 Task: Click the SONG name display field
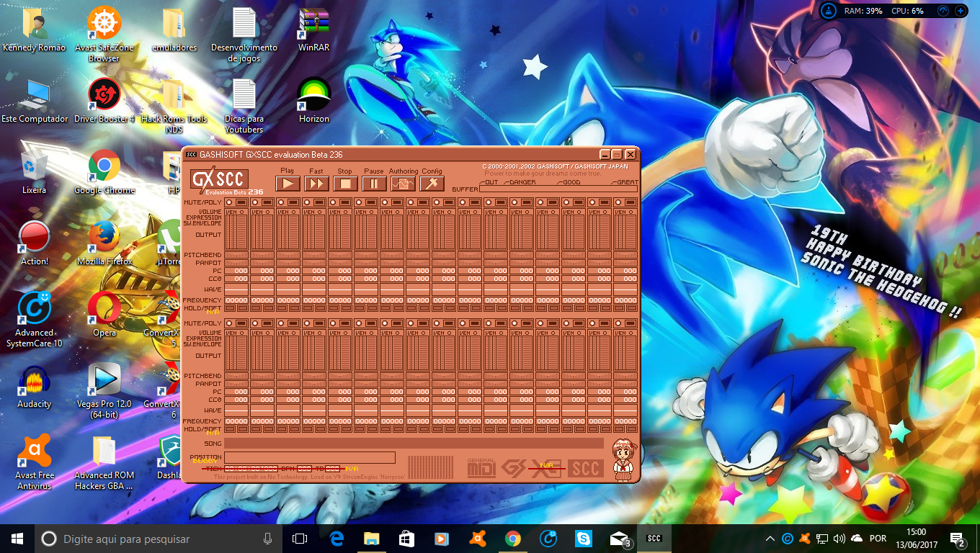414,444
